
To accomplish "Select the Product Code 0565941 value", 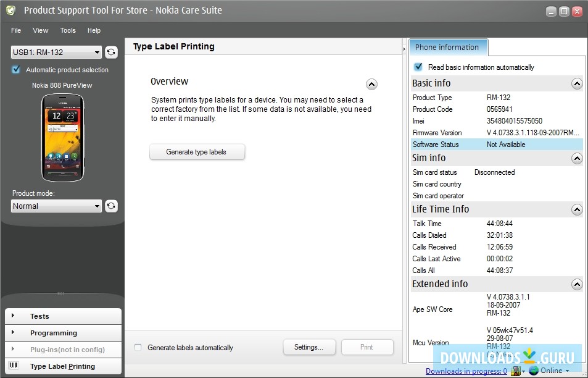I will (x=499, y=109).
